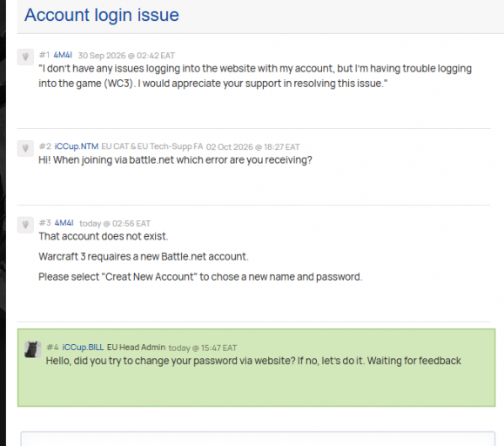The height and width of the screenshot is (446, 504).
Task: Open iCCup.BILL profile link in post #4
Action: 83,348
